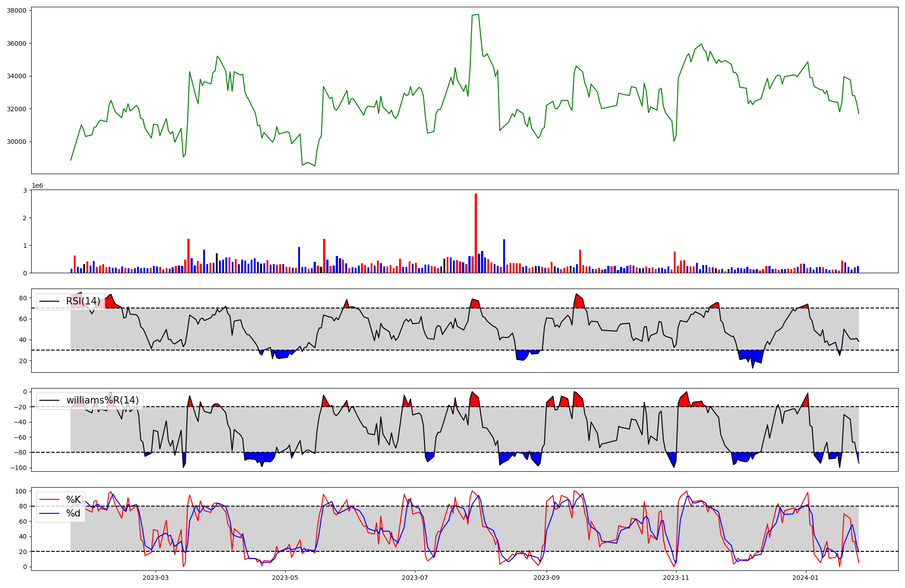Click the RSI(14) legend label

[x=83, y=301]
